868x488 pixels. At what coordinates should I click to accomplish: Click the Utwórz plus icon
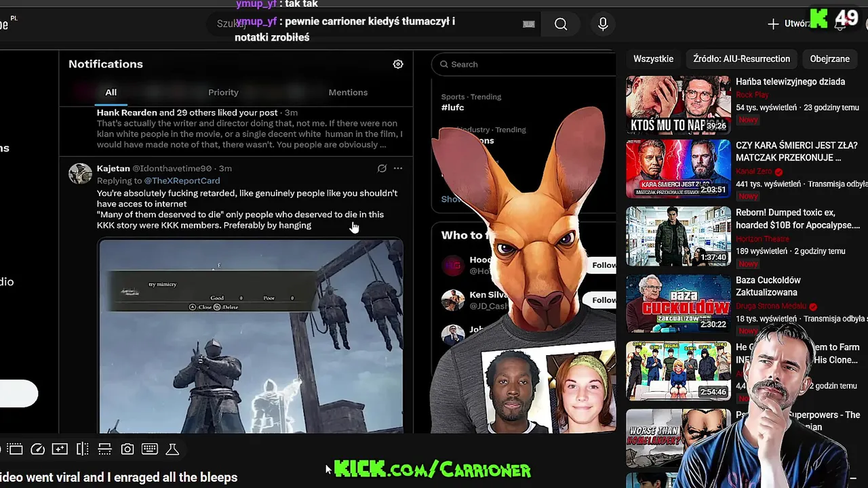[x=773, y=24]
